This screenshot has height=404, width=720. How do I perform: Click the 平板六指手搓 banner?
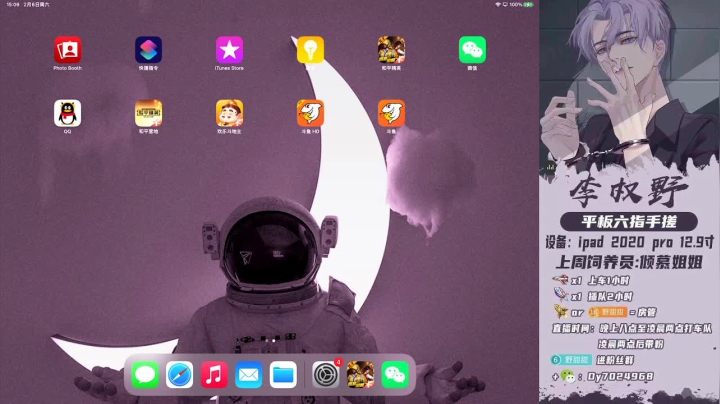point(629,222)
